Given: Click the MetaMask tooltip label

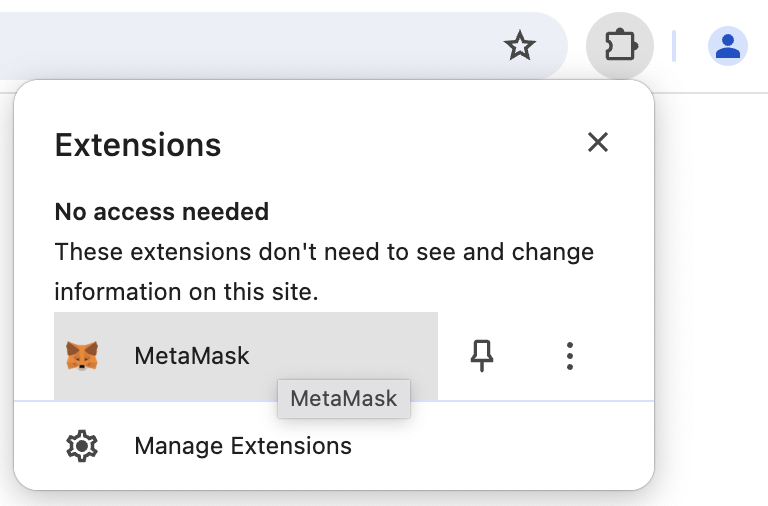Looking at the screenshot, I should point(343,398).
